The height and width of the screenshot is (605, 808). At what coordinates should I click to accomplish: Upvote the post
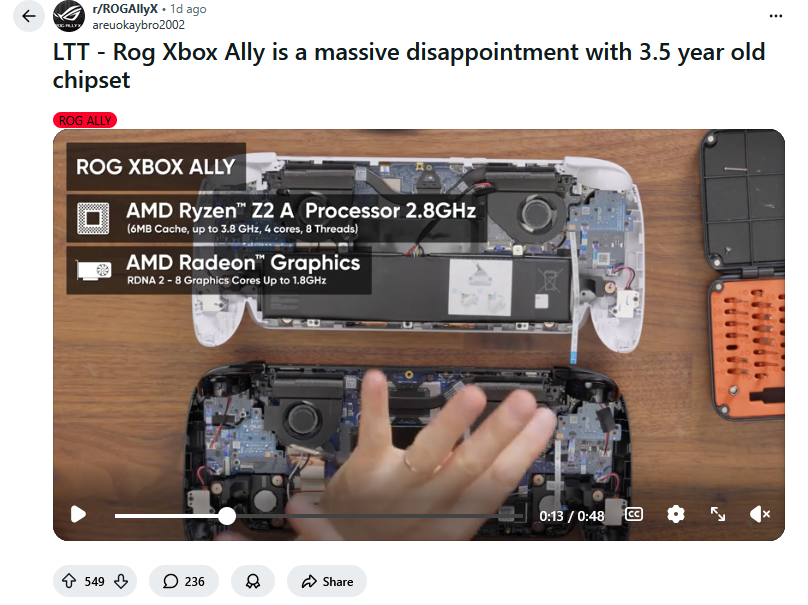pos(69,581)
